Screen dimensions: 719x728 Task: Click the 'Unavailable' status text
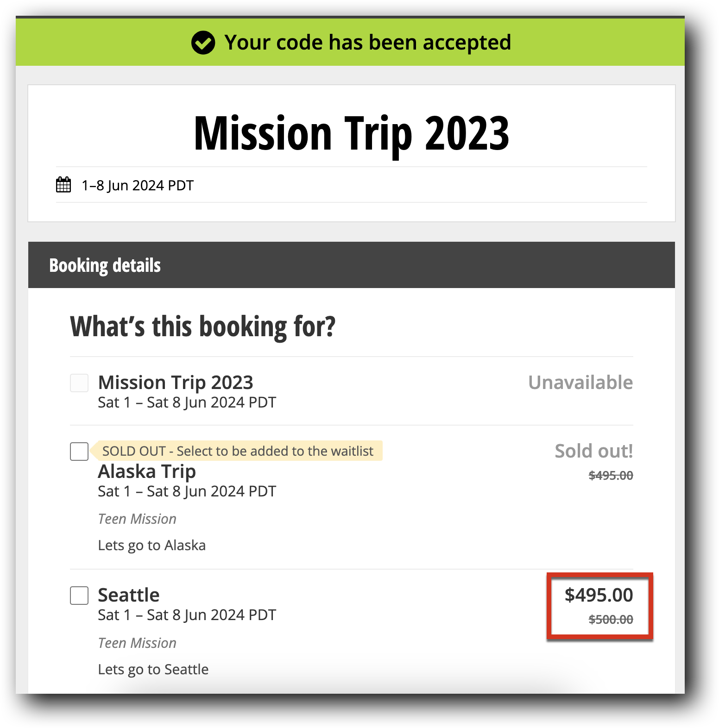tap(580, 383)
